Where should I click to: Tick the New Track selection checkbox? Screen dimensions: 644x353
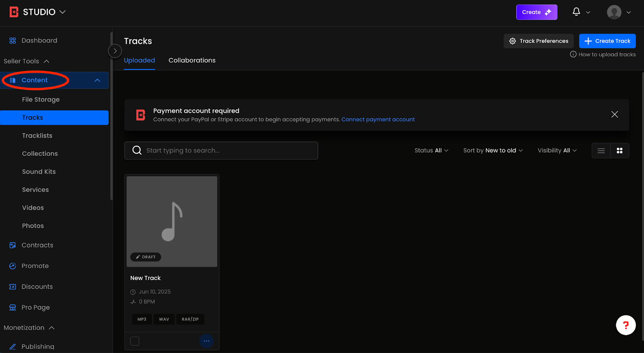[x=135, y=341]
